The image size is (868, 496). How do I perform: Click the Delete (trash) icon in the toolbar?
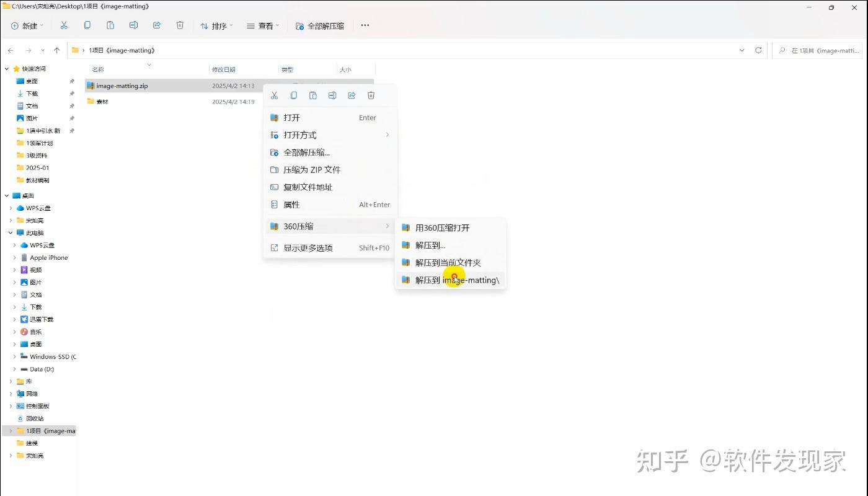click(x=180, y=25)
